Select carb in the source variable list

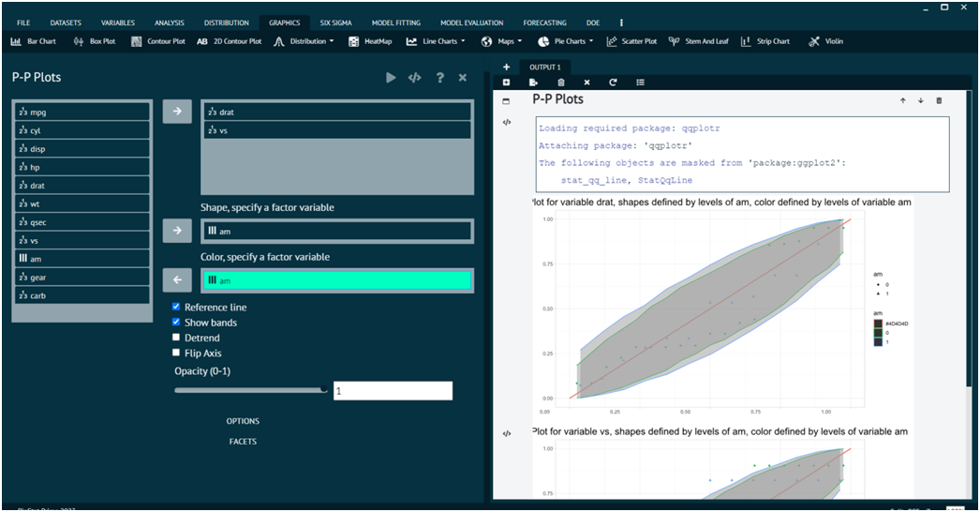tap(82, 295)
